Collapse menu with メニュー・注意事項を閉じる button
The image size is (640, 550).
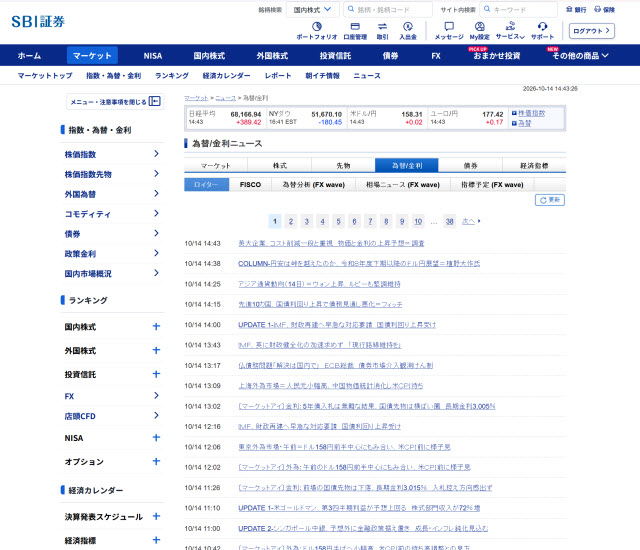click(x=115, y=102)
